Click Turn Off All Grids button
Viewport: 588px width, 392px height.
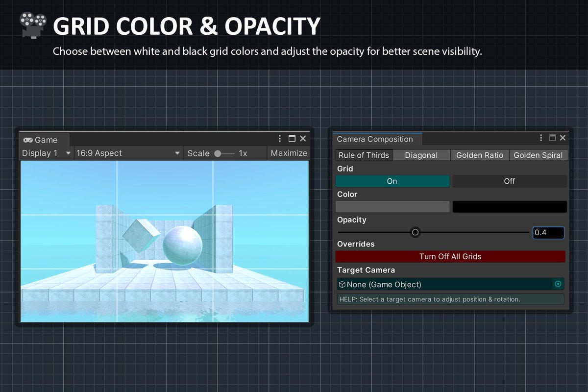[450, 256]
